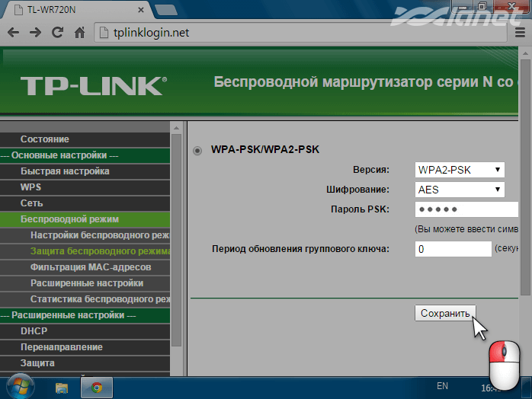The height and width of the screenshot is (399, 532).
Task: Click the TP-LINK logo
Action: tap(94, 86)
